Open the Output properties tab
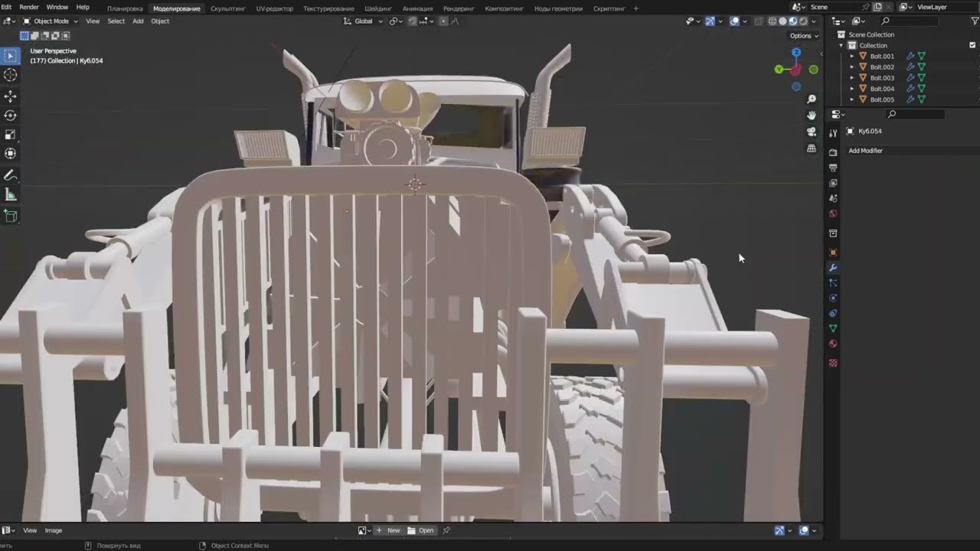 pos(833,168)
